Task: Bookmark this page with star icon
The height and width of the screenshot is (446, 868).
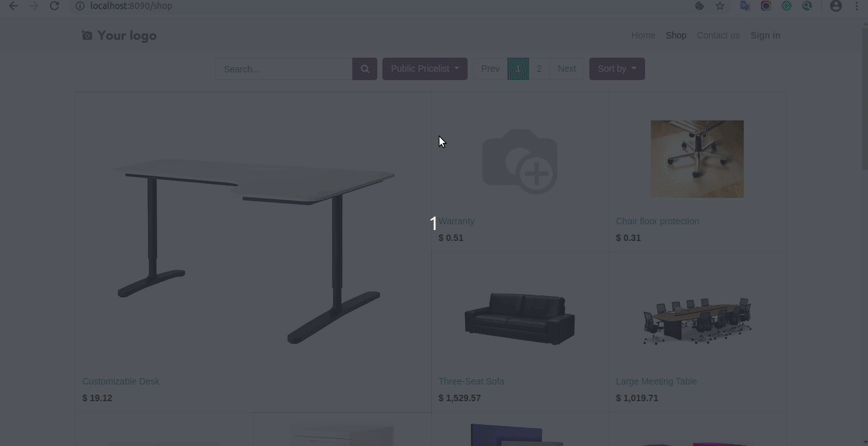Action: pyautogui.click(x=720, y=6)
